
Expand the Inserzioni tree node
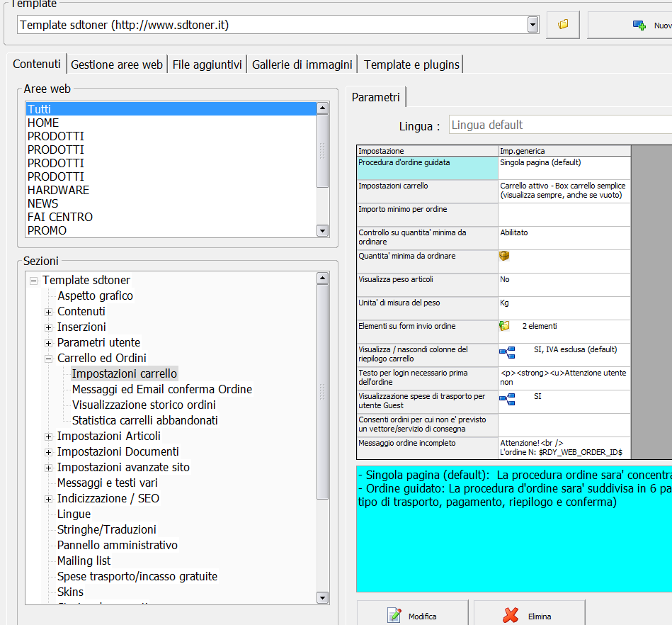[x=48, y=327]
